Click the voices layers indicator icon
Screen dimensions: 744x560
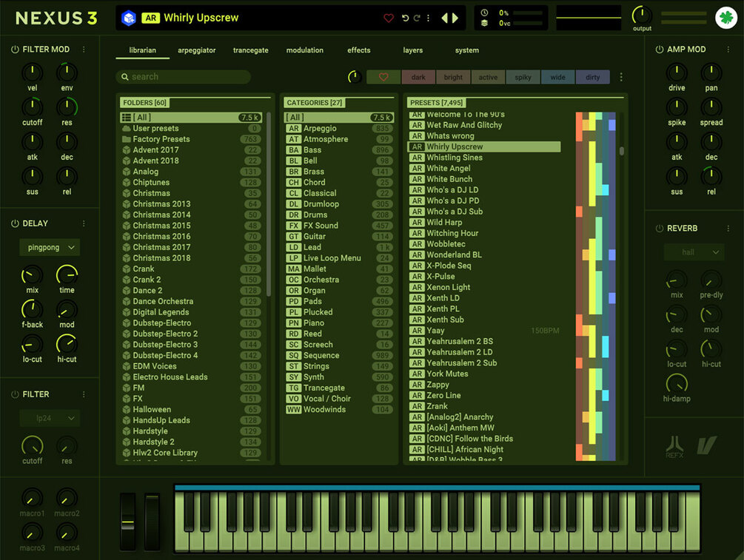click(x=484, y=23)
